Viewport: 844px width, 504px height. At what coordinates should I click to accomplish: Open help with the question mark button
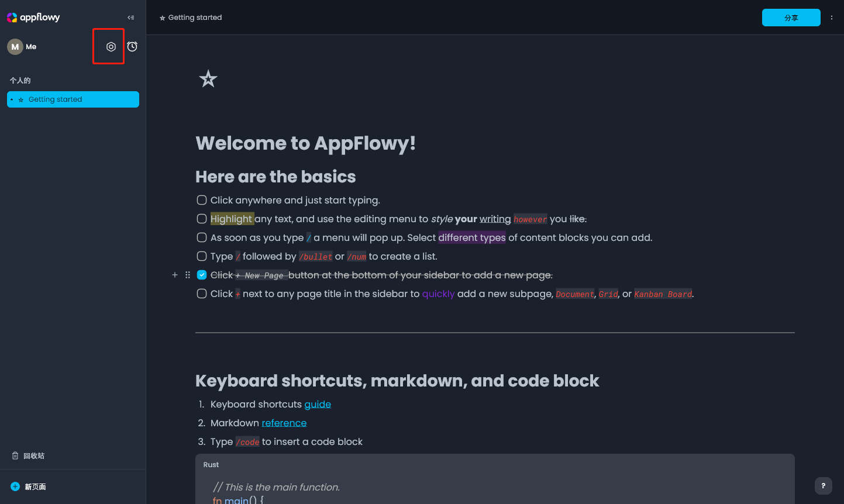(x=823, y=486)
